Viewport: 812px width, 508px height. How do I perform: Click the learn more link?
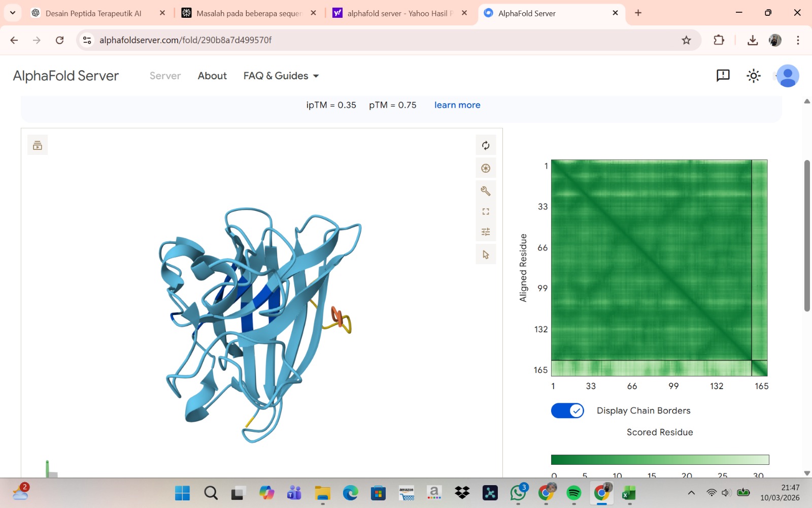(x=457, y=105)
